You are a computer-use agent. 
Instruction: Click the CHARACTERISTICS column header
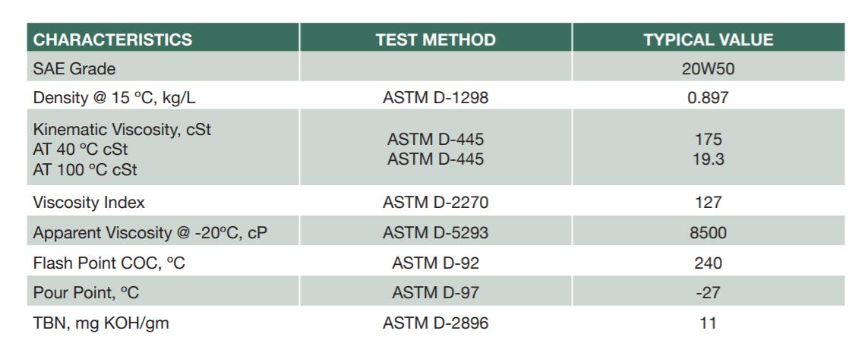pos(113,39)
